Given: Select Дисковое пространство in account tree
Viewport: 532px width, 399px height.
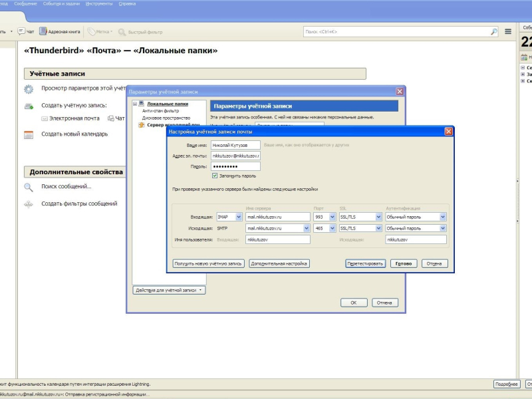Looking at the screenshot, I should [166, 118].
